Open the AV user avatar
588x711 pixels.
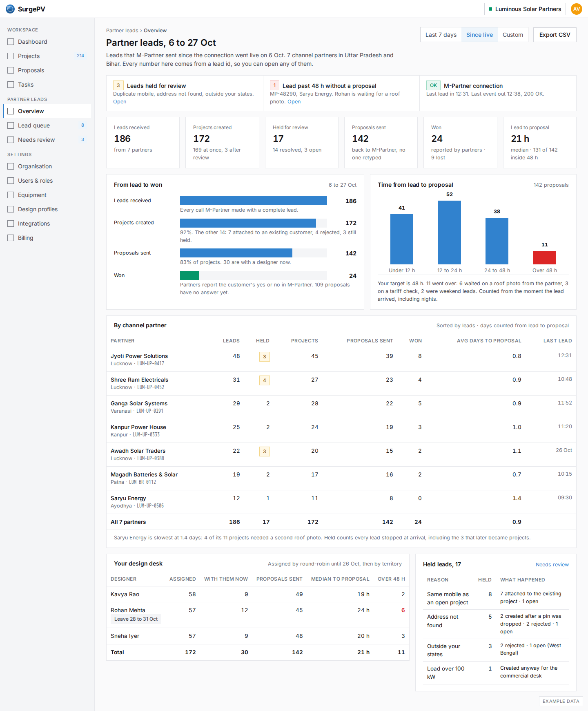point(577,9)
